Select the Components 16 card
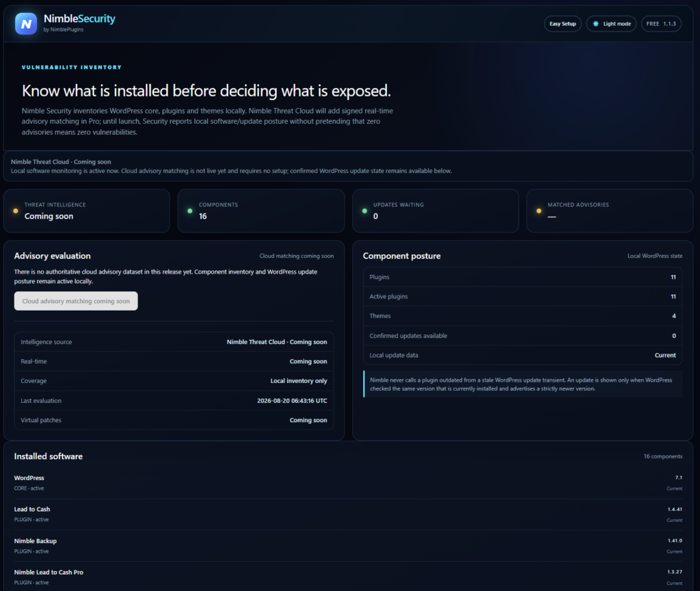The image size is (700, 591). (x=261, y=211)
